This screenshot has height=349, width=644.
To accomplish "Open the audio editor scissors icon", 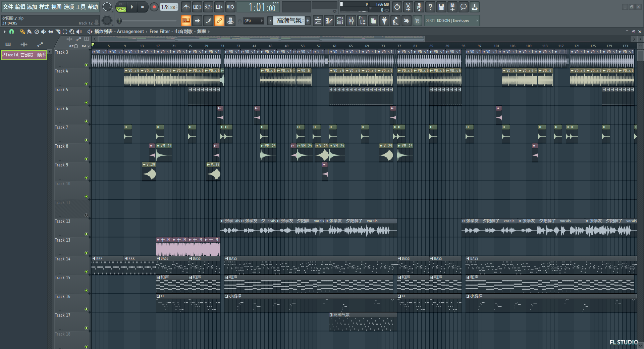I will [x=408, y=7].
